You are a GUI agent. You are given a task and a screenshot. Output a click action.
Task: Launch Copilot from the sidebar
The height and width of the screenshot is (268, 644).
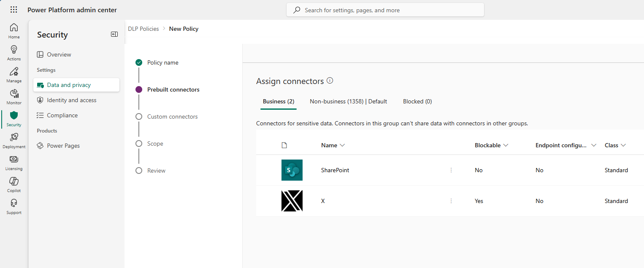(14, 184)
